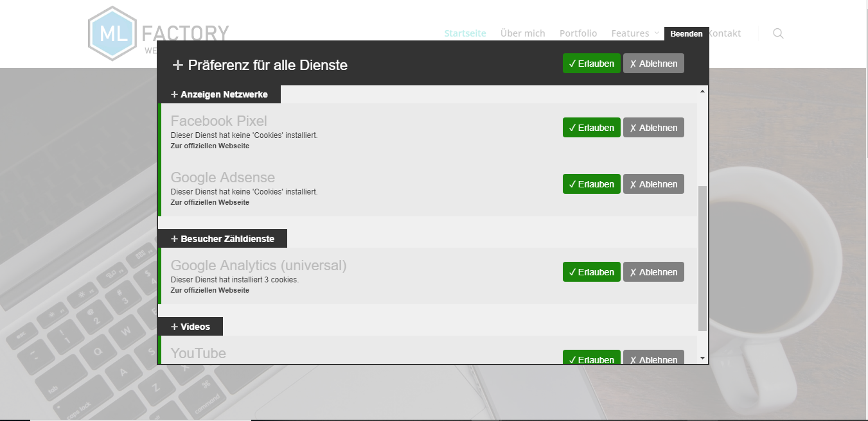This screenshot has width=868, height=421.
Task: Open Facebook Pixel official website link
Action: click(x=209, y=146)
